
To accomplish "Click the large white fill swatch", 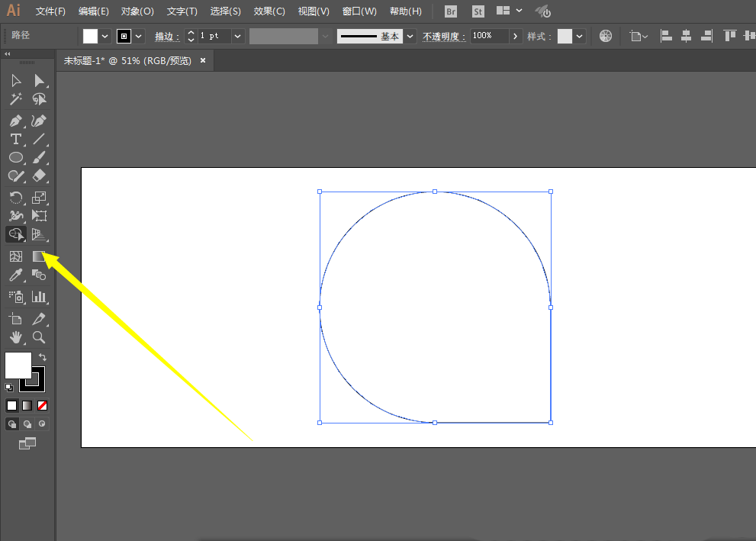I will pyautogui.click(x=18, y=365).
